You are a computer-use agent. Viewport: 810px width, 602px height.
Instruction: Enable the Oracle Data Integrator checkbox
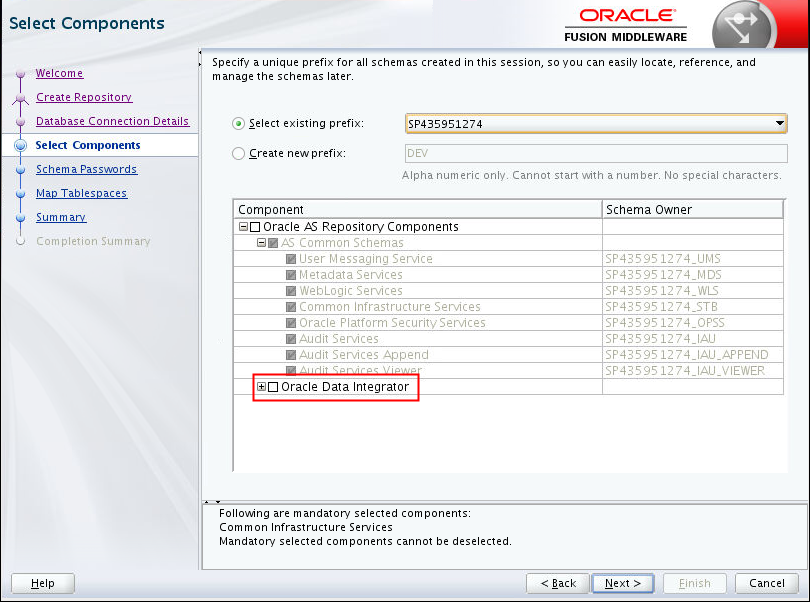[273, 387]
